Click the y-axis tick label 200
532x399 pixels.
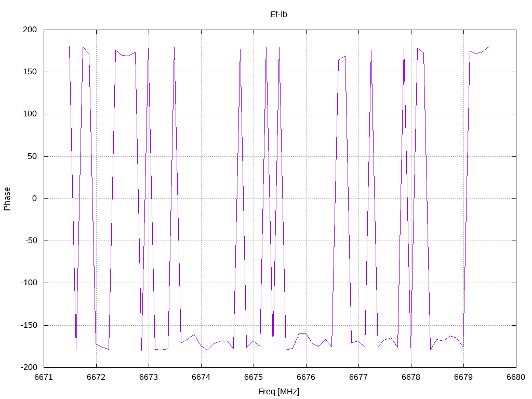(x=30, y=30)
